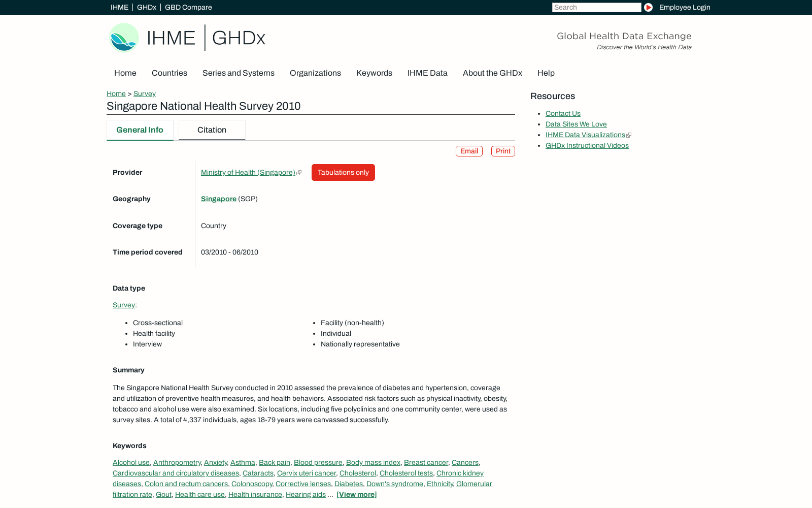Click Cholesterol tests keyword

coord(406,473)
